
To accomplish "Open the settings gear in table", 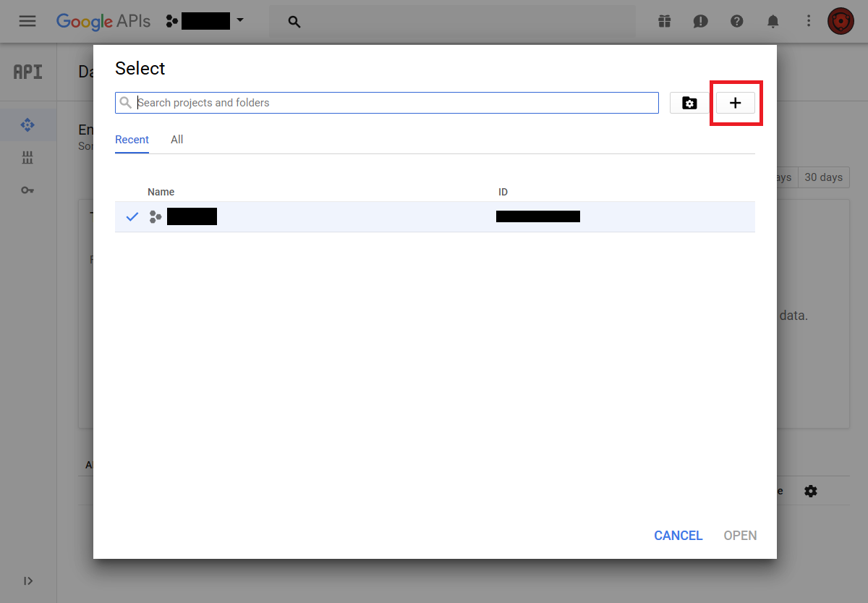I will click(x=811, y=491).
